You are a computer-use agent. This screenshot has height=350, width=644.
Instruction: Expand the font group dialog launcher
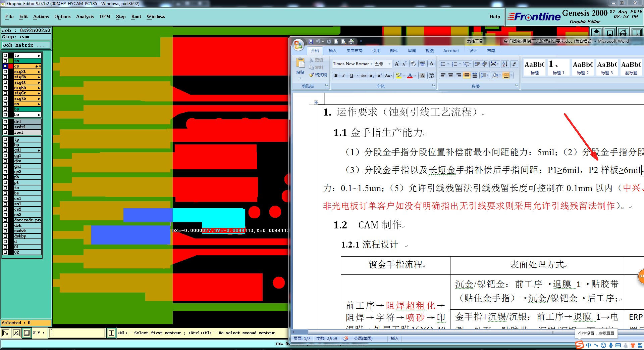[x=433, y=86]
